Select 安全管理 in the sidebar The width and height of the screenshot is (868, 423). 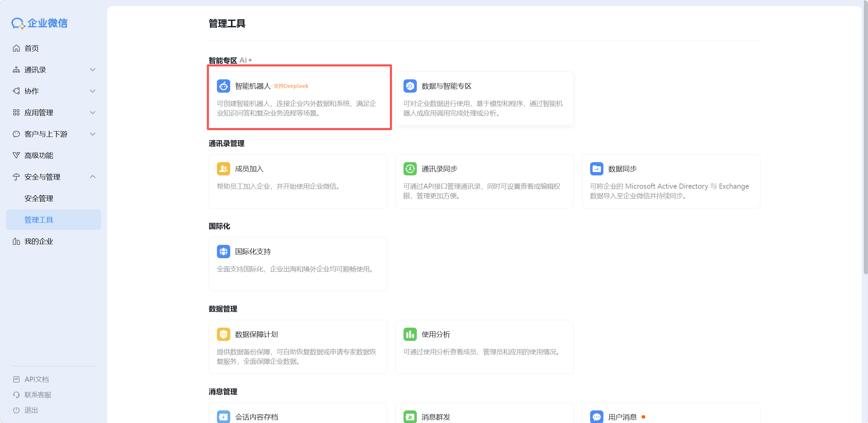point(39,199)
